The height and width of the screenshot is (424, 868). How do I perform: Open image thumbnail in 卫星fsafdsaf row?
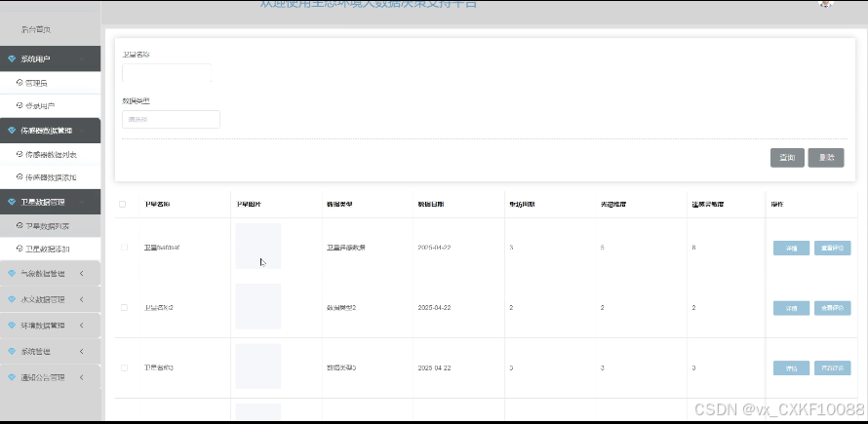point(258,247)
